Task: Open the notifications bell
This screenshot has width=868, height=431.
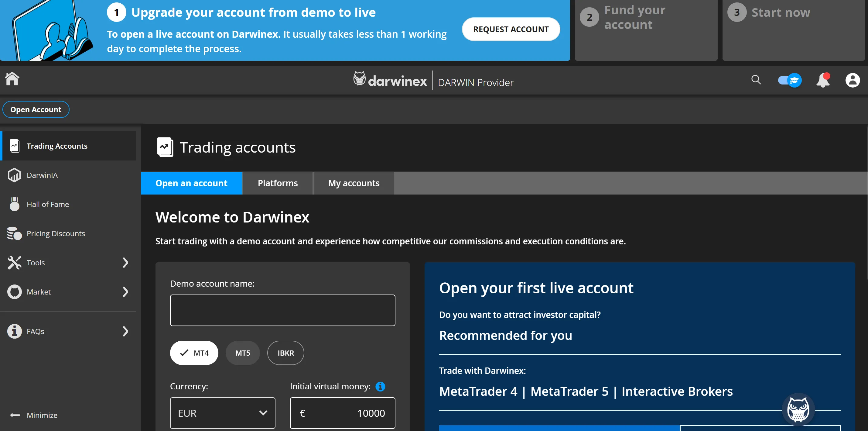Action: point(823,80)
